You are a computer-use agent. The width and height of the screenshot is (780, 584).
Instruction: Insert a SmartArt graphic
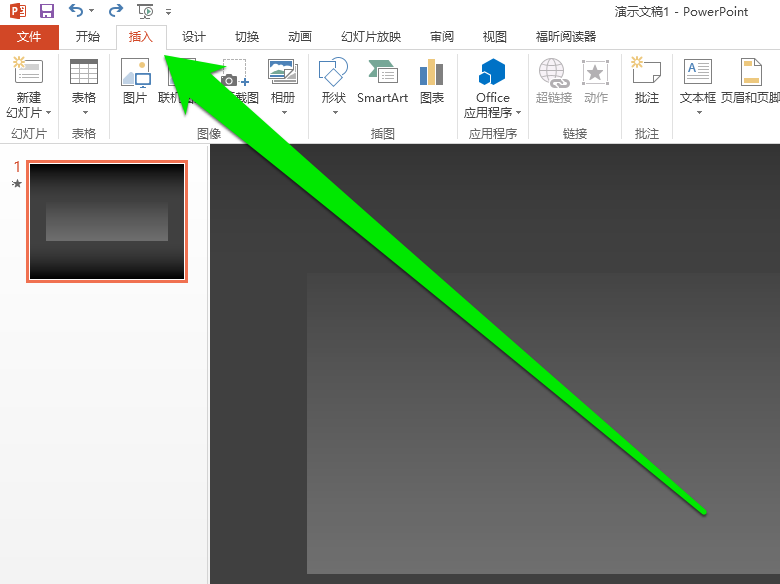[x=383, y=82]
